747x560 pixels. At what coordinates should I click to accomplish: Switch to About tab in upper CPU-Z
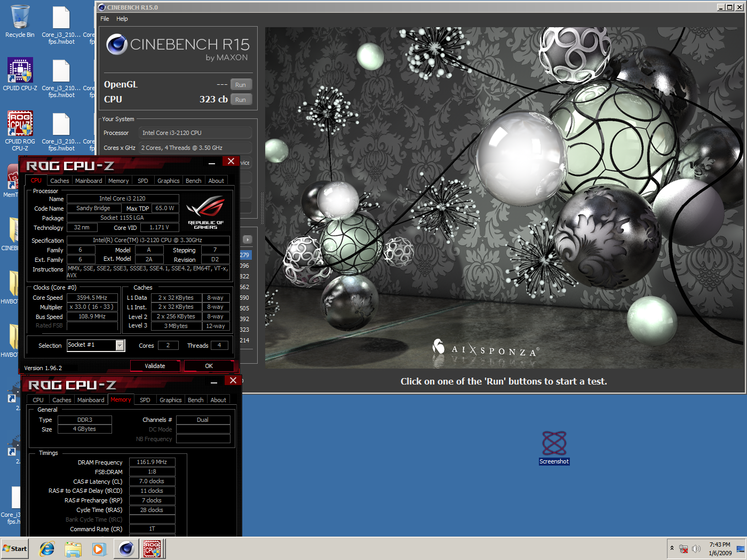point(216,181)
